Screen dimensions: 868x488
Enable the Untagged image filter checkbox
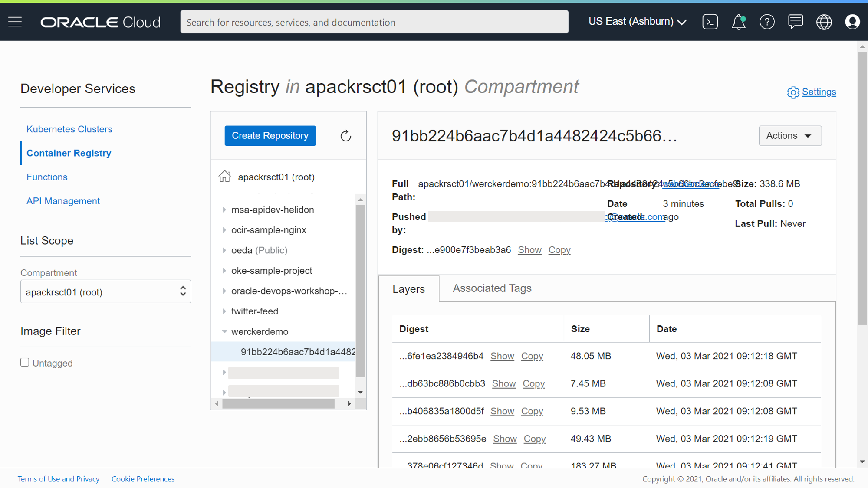[25, 362]
